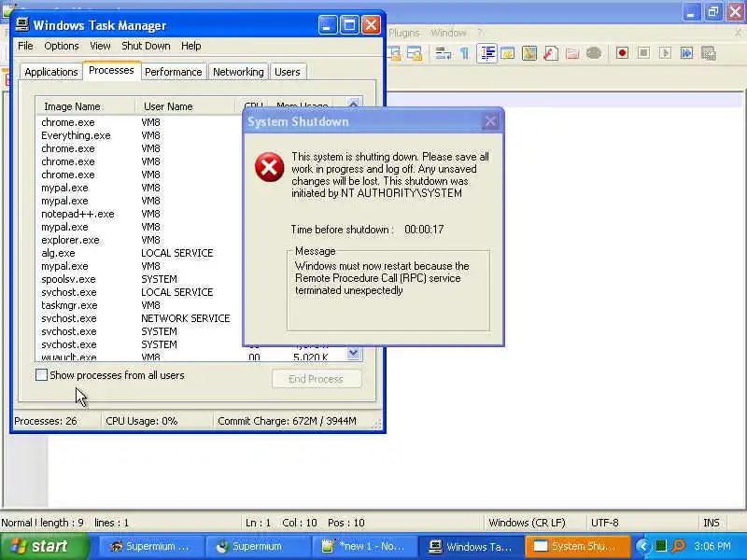The image size is (747, 560).
Task: Click Task Manager title bar icon
Action: click(21, 24)
